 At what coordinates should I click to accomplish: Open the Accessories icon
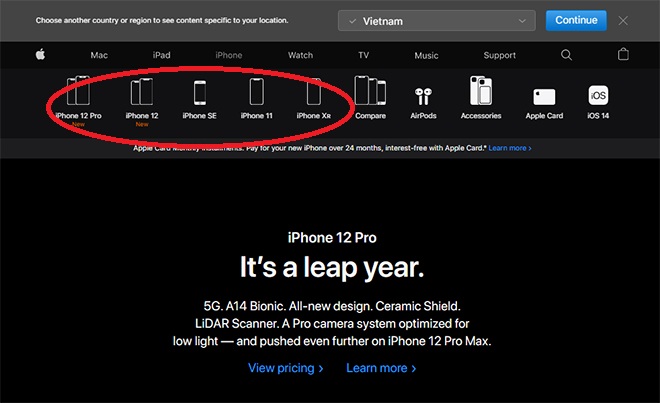point(481,91)
